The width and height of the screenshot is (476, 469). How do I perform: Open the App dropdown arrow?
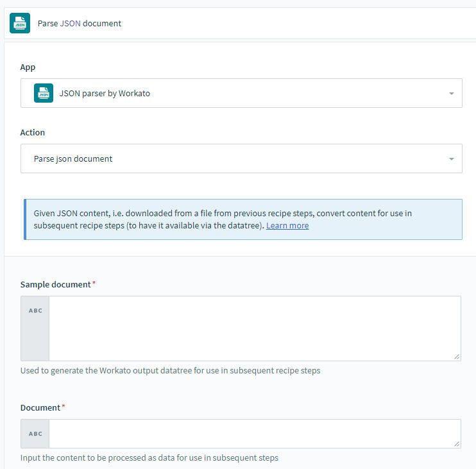452,94
